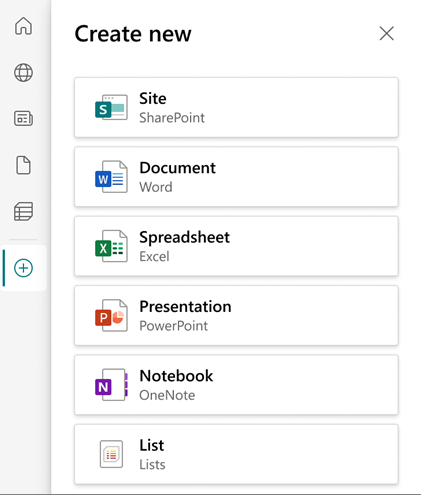Close the Create new panel
Viewport: 421px width, 496px height.
click(387, 34)
